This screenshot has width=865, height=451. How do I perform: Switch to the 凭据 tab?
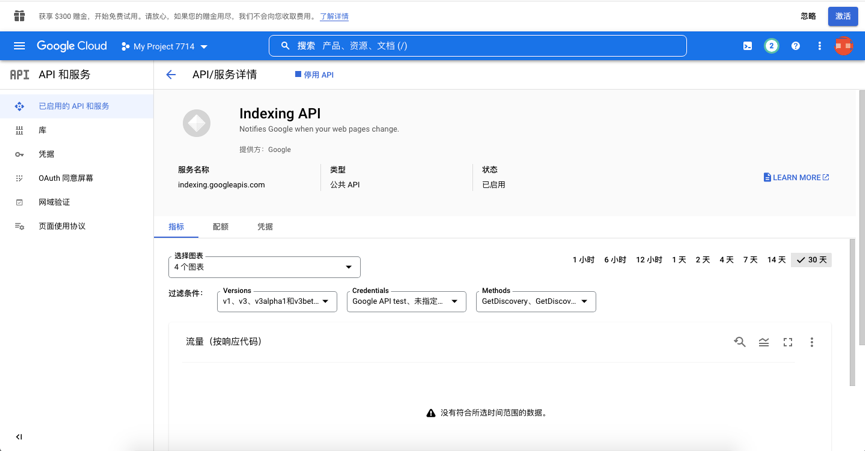point(265,227)
